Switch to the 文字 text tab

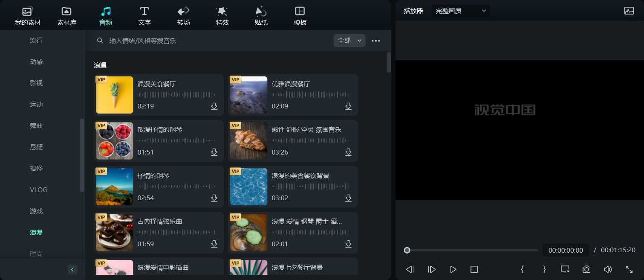[144, 15]
